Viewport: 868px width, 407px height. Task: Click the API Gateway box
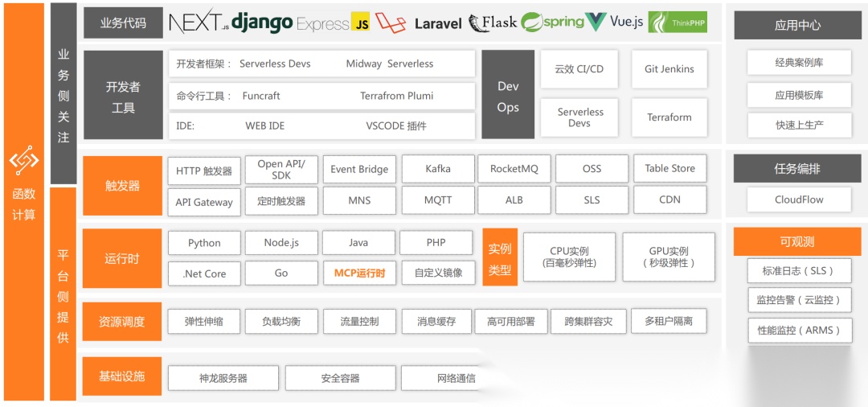coord(203,202)
